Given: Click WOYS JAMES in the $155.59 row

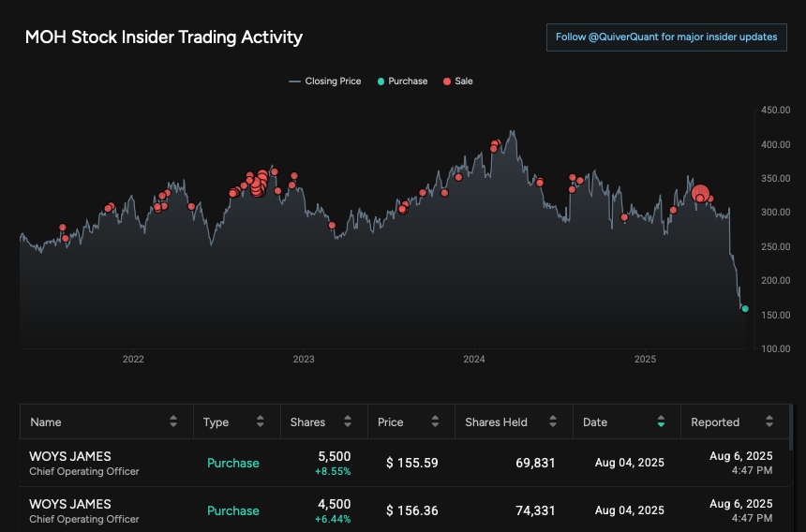Looking at the screenshot, I should point(70,456).
